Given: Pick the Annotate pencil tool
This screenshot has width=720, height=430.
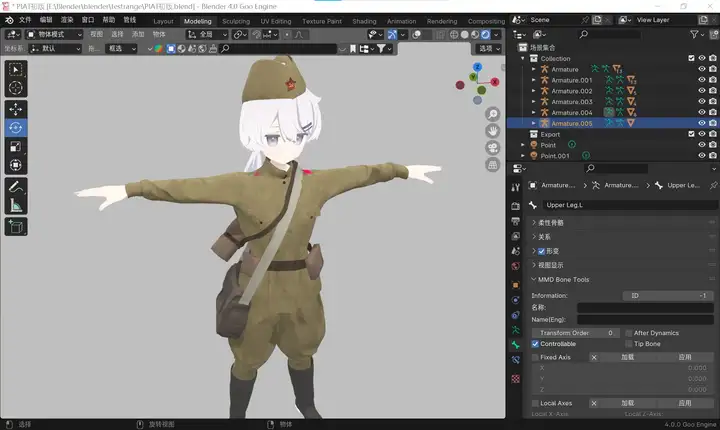Looking at the screenshot, I should point(17,186).
